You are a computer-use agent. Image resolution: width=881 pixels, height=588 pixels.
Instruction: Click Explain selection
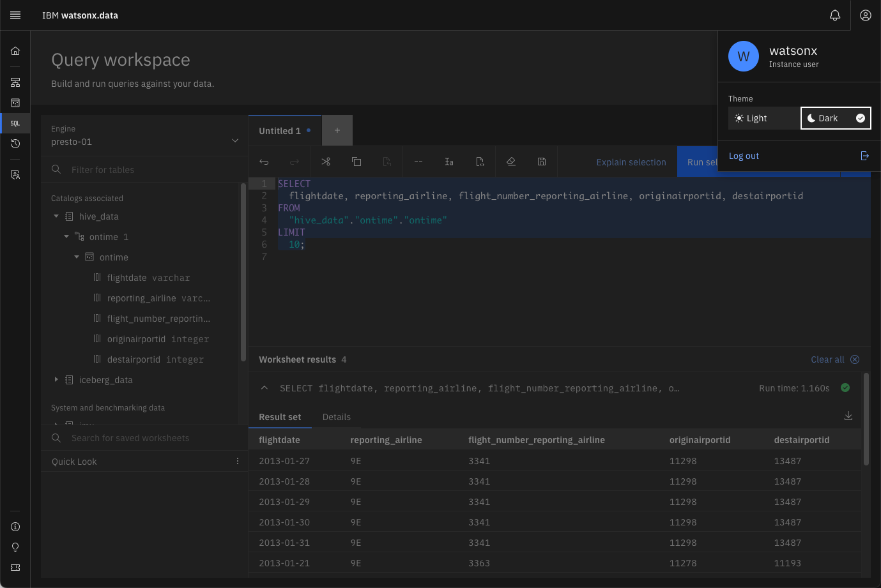click(631, 162)
